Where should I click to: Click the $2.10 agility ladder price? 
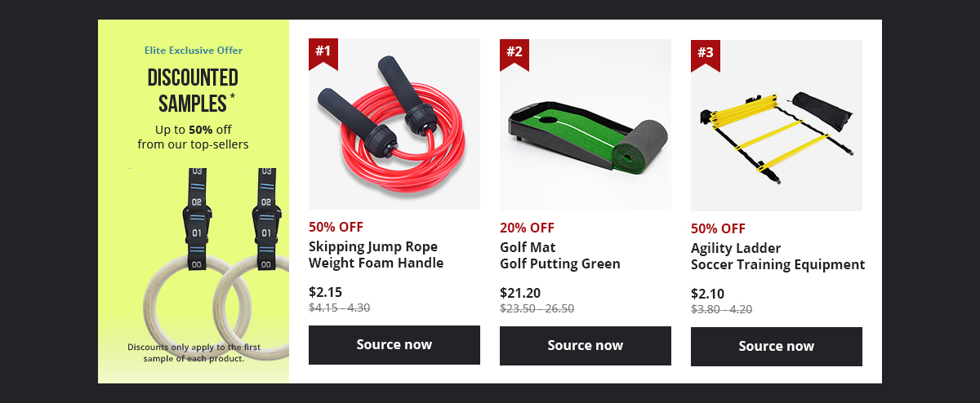707,294
